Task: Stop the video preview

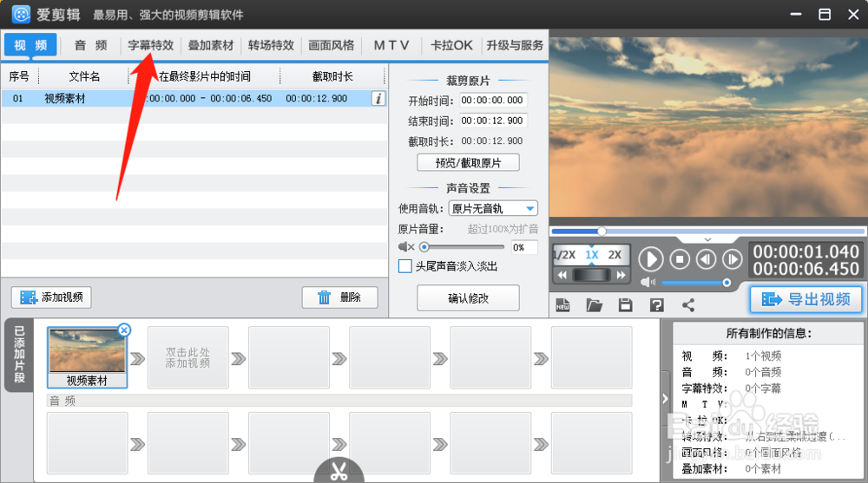Action: (680, 259)
